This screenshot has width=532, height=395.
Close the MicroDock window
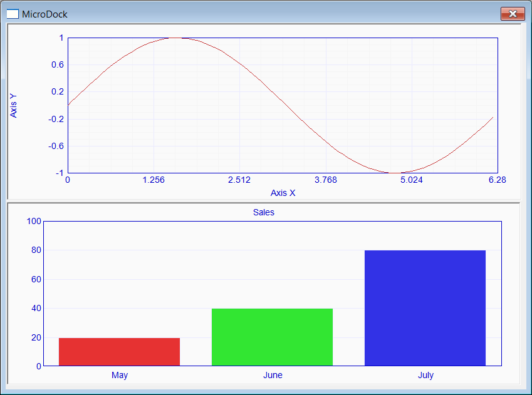coord(513,14)
